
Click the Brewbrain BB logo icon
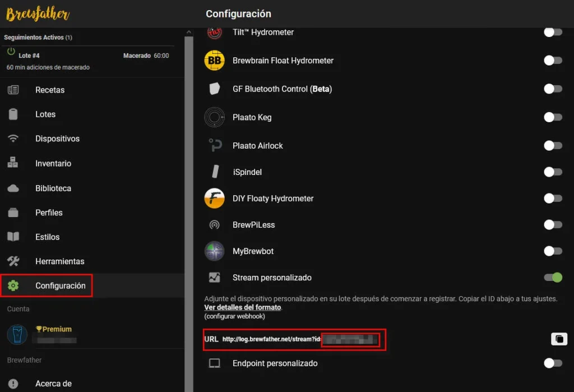click(215, 61)
